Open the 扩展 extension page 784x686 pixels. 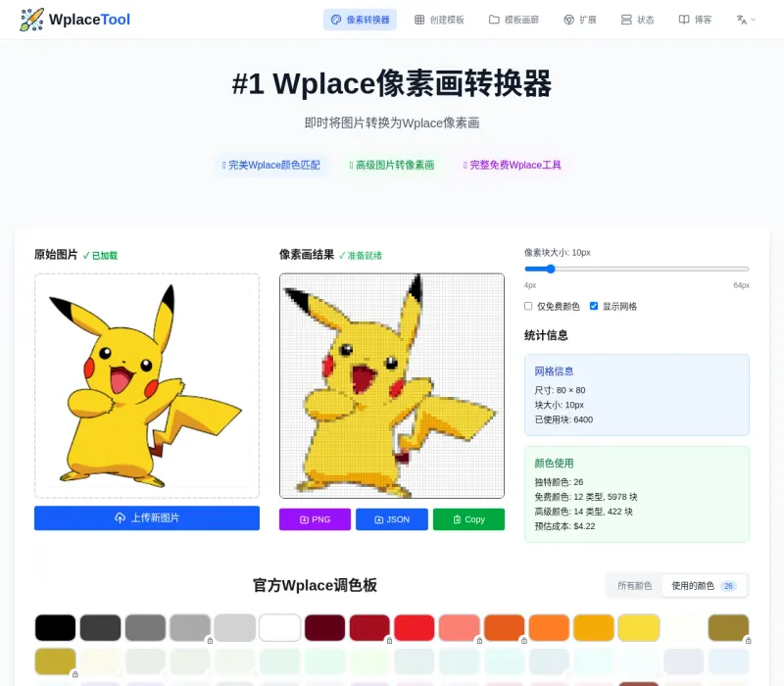tap(580, 20)
